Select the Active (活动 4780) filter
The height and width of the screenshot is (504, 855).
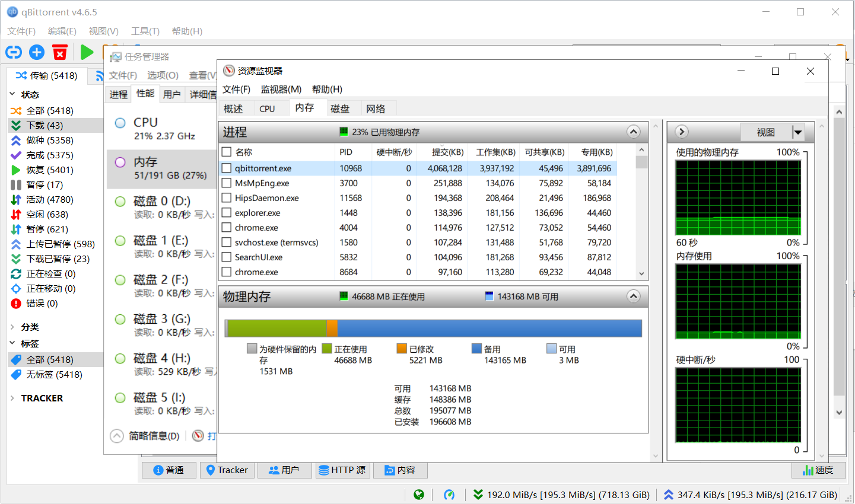(x=55, y=199)
